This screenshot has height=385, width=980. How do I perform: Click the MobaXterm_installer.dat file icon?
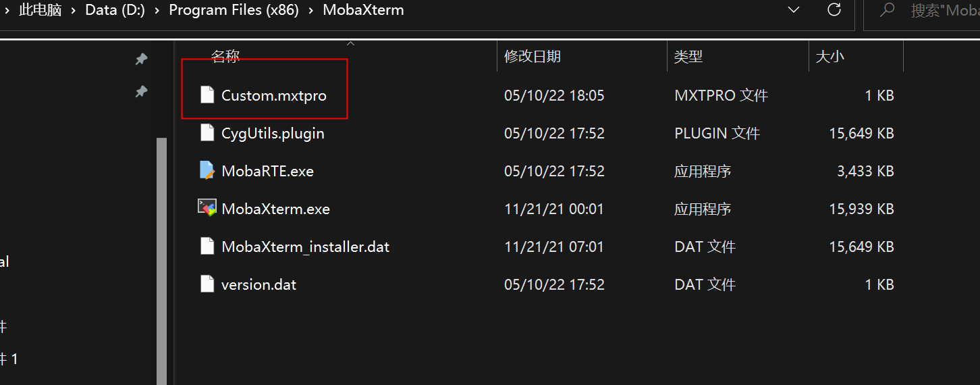[207, 247]
